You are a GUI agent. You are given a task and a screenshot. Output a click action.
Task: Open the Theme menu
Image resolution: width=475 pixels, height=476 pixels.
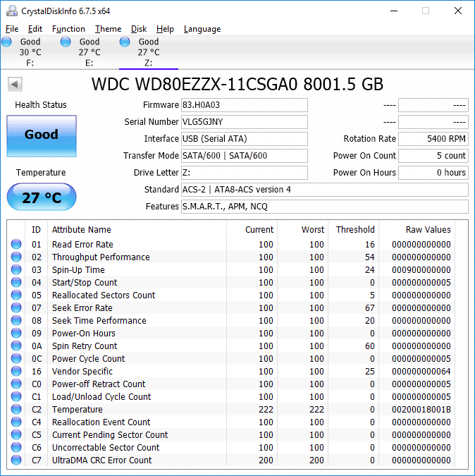[x=108, y=29]
